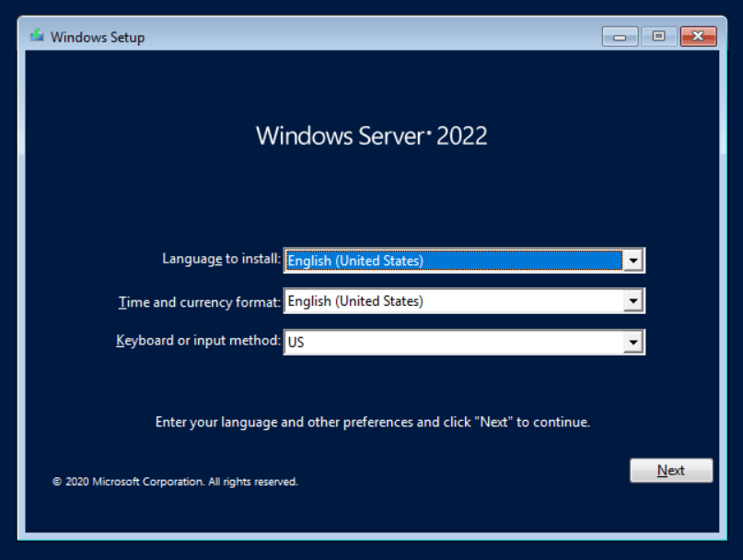Screen dimensions: 743x560
Task: Maximize the Windows Setup window
Action: tap(658, 37)
